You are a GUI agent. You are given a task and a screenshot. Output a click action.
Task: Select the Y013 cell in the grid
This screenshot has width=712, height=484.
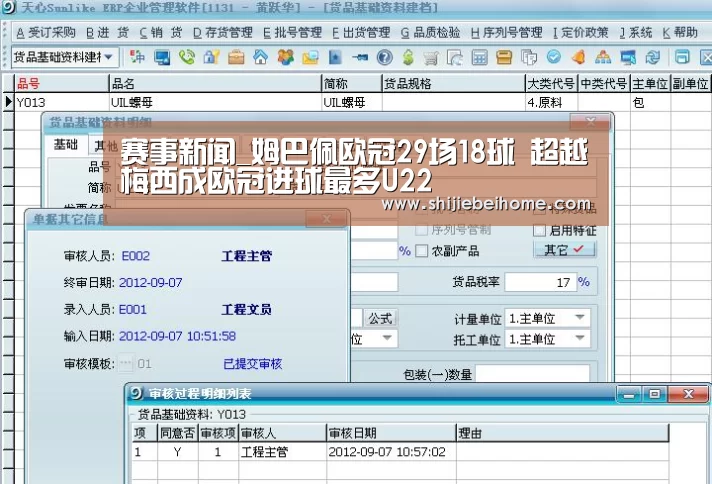62,102
